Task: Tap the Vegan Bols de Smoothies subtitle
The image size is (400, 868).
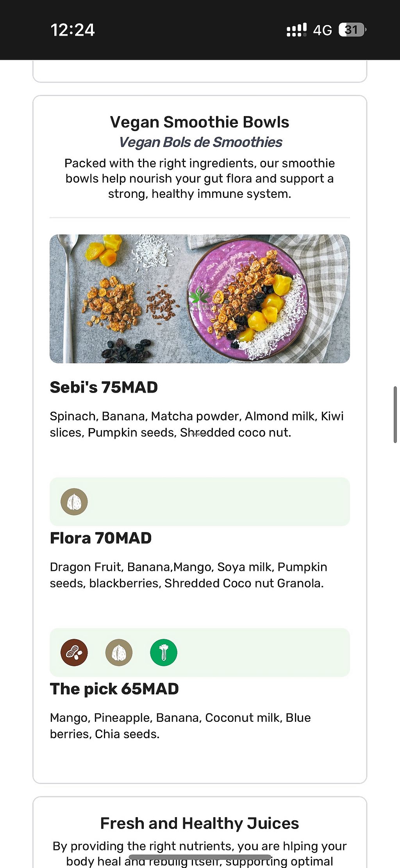Action: pos(200,142)
